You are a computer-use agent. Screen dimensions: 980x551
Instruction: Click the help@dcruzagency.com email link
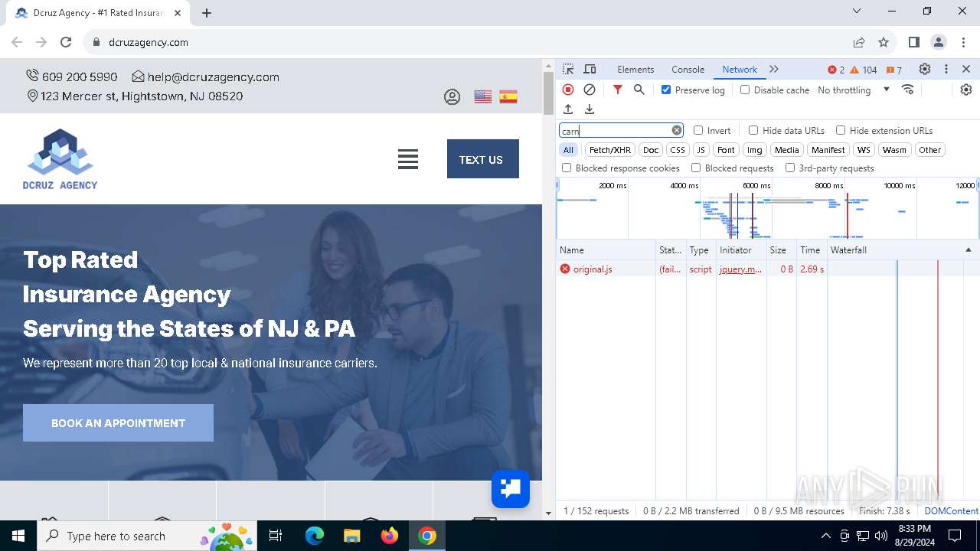(213, 77)
